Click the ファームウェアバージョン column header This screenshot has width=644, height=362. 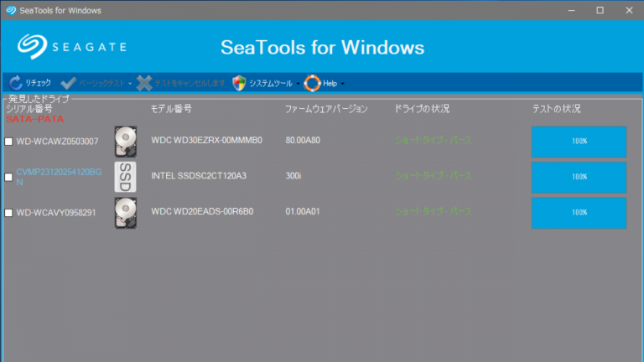click(326, 109)
